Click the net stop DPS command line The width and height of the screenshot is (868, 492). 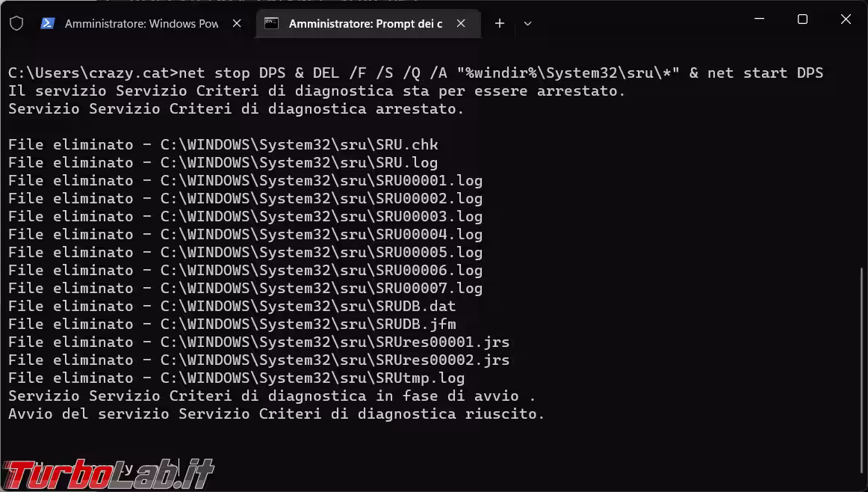[x=415, y=73]
